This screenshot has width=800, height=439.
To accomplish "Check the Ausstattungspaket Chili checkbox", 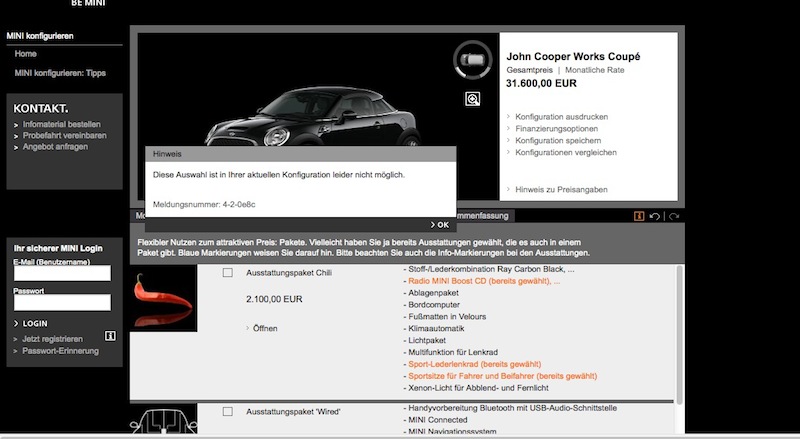I will click(228, 272).
